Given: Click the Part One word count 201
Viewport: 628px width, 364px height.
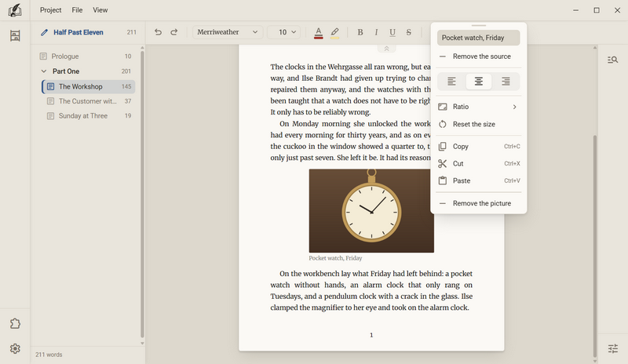Looking at the screenshot, I should coord(126,71).
